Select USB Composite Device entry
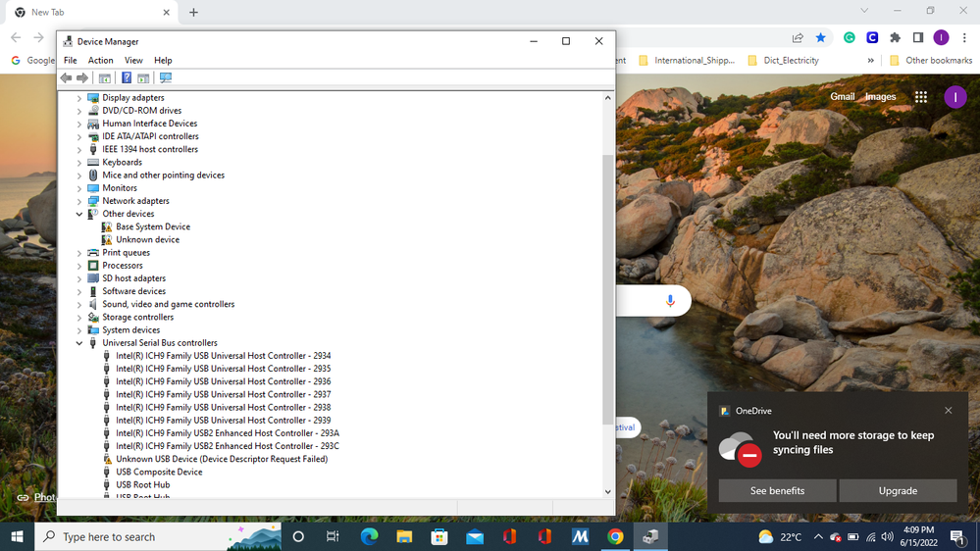This screenshot has height=551, width=980. tap(159, 473)
